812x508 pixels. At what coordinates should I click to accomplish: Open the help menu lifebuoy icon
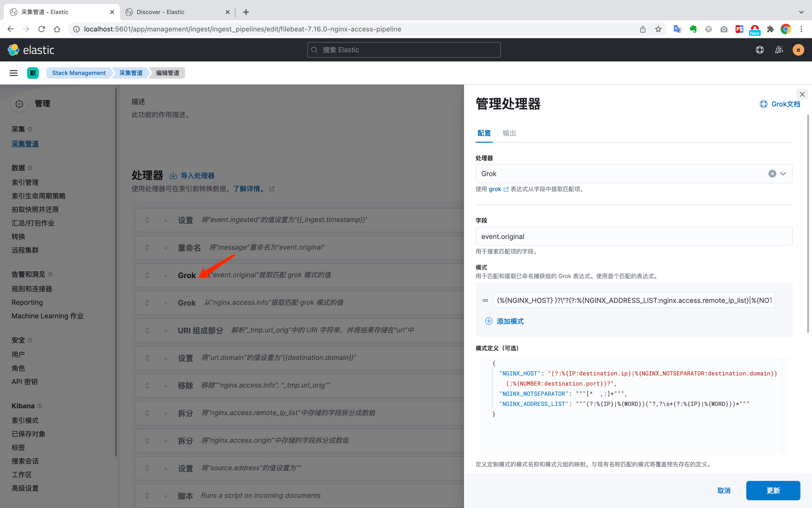[x=760, y=50]
